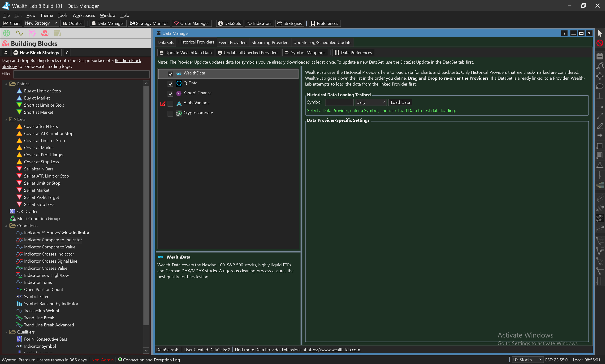Click the books library icon
The image size is (605, 364).
[x=57, y=33]
